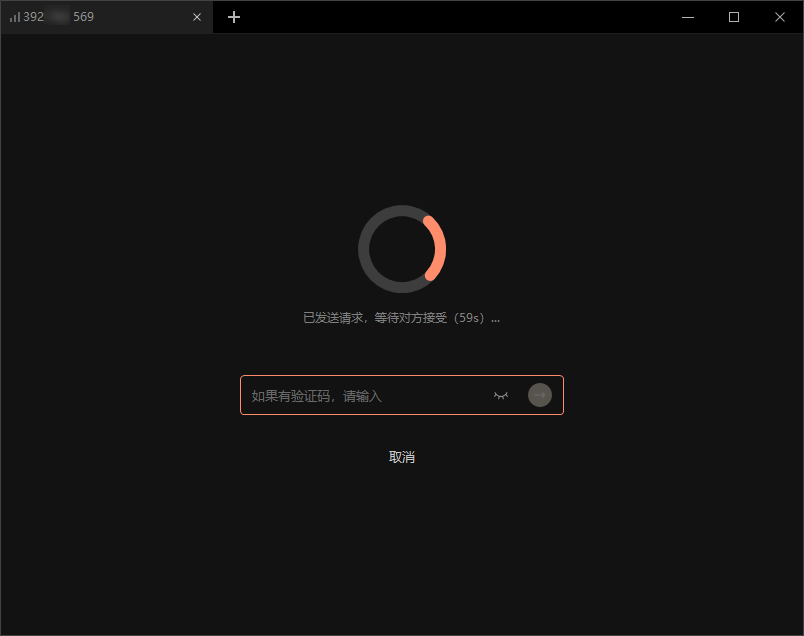Cancel the connection request via 取消
Image resolution: width=804 pixels, height=636 pixels.
tap(402, 457)
